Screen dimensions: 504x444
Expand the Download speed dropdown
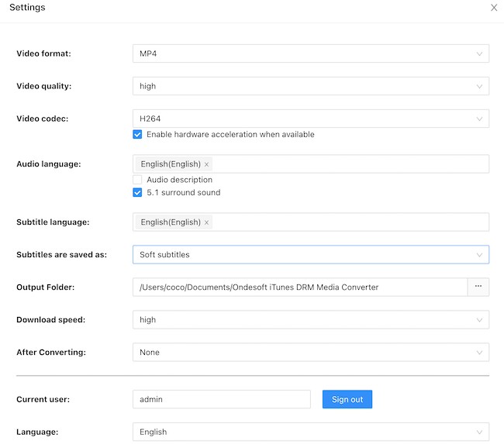310,319
